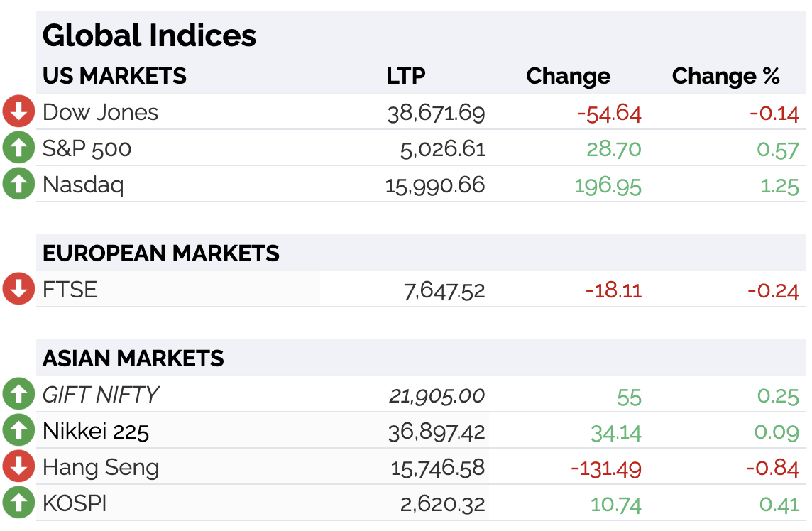Screen dimensions: 812x531
Task: Click the red down arrow beside Hang Seng
Action: coord(18,466)
